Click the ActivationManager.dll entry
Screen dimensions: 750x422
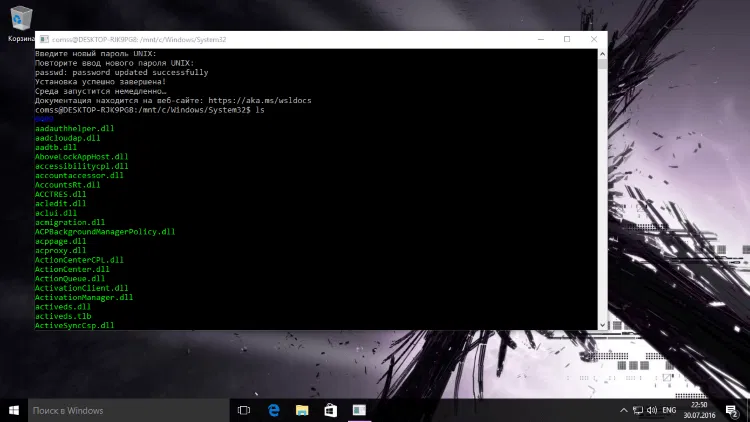point(84,297)
